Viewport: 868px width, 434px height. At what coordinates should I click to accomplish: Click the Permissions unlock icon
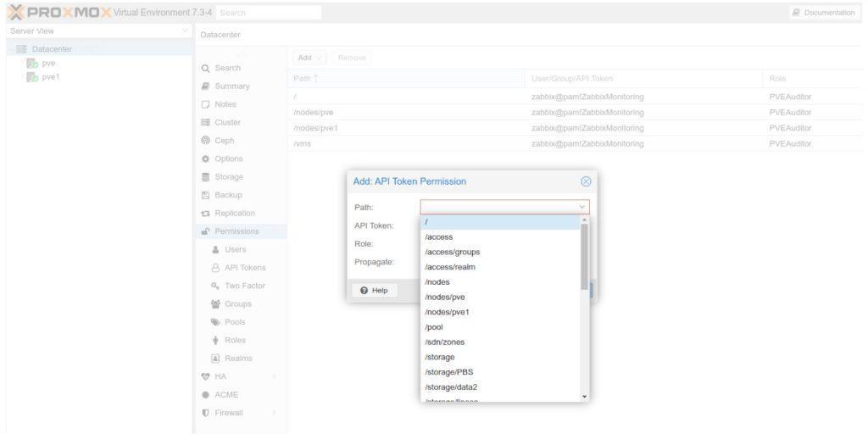pyautogui.click(x=205, y=231)
